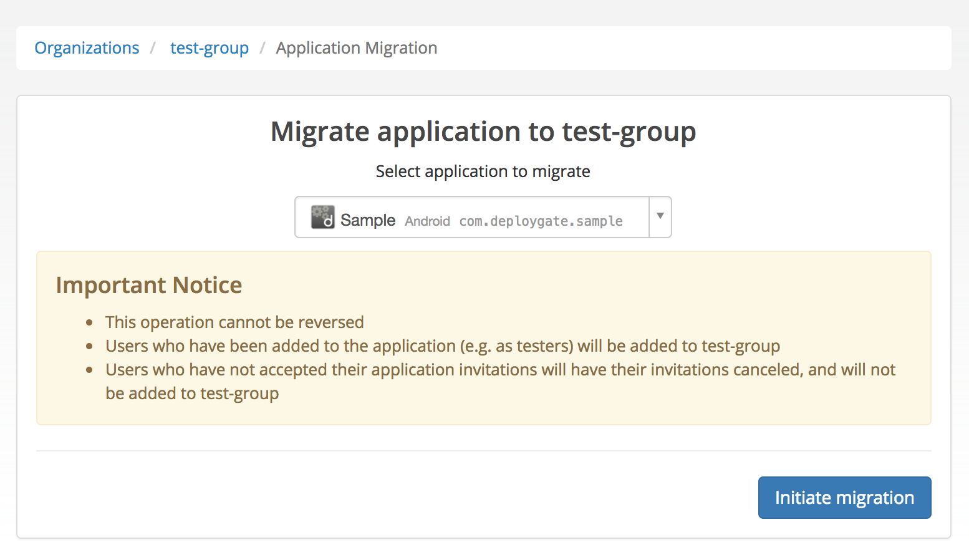969x560 pixels.
Task: Expand the 'Select application to migrate' combo box
Action: tap(660, 216)
